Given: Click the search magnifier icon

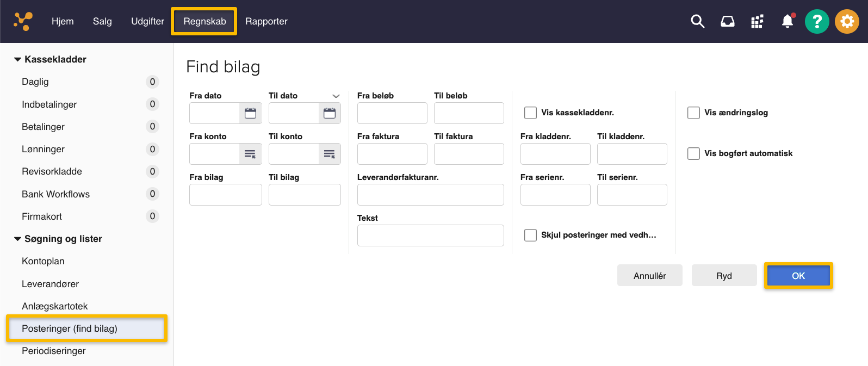Looking at the screenshot, I should click(697, 21).
